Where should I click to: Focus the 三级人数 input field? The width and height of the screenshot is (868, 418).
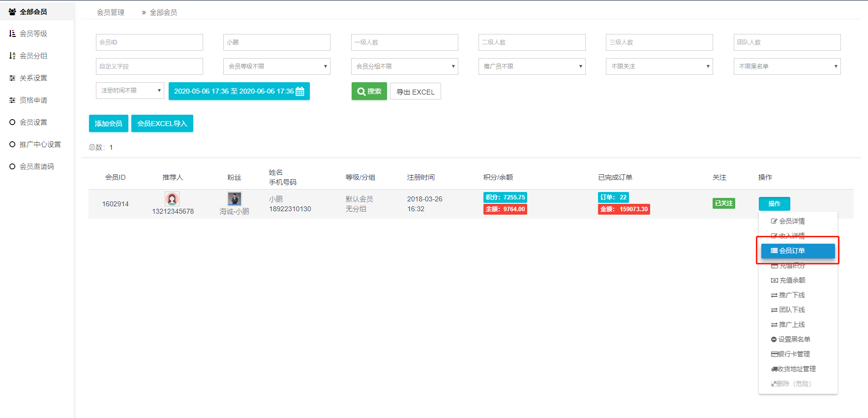tap(659, 42)
